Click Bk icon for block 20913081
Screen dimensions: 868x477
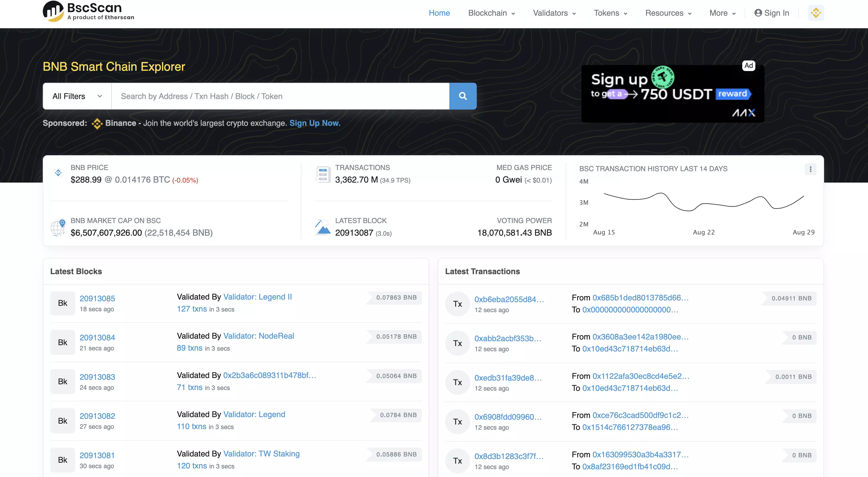click(x=63, y=460)
